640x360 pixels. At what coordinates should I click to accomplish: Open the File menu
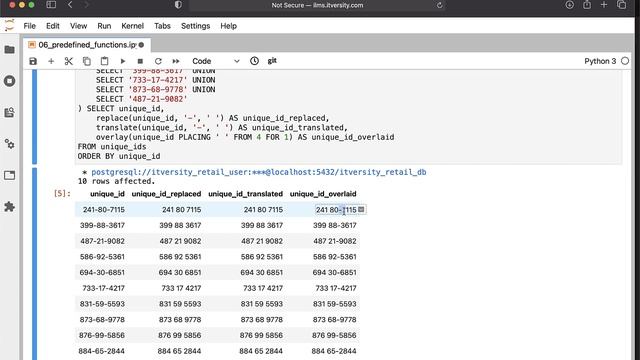pyautogui.click(x=29, y=26)
